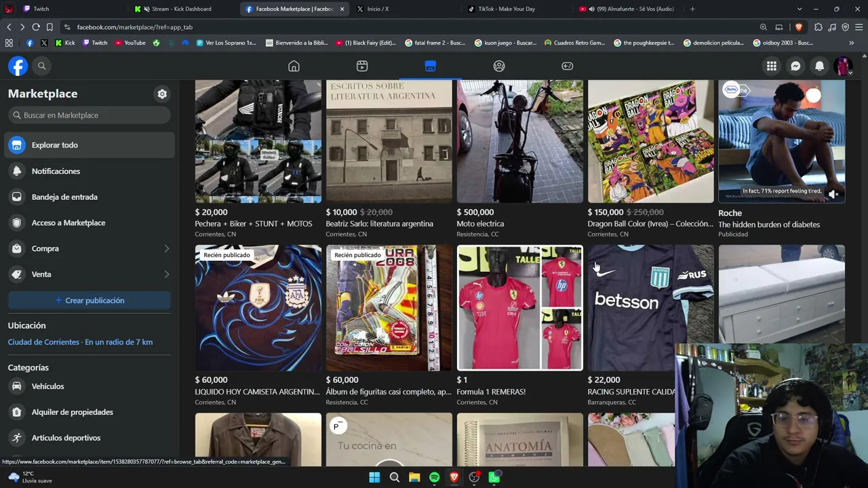Open Facebook search magnifier icon
Viewport: 868px width, 488px height.
coord(41,66)
